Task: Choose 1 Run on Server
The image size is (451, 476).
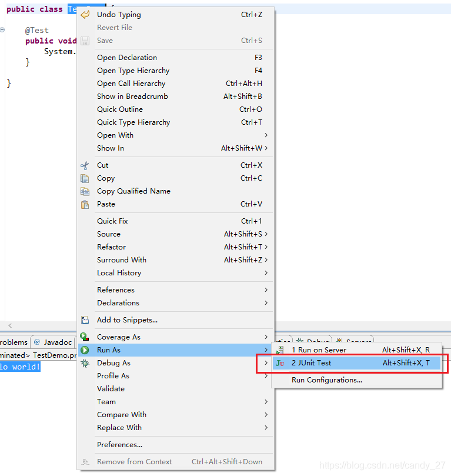Action: [357, 350]
